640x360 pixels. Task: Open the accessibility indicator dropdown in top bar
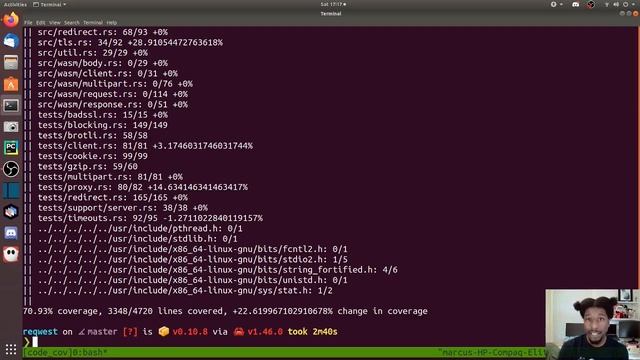coord(556,4)
